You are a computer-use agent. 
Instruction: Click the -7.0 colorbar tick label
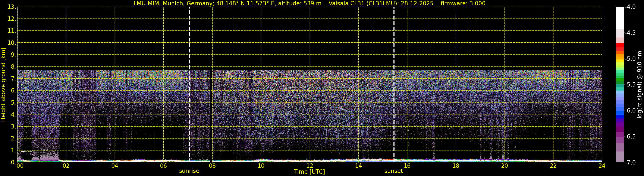pyautogui.click(x=630, y=163)
